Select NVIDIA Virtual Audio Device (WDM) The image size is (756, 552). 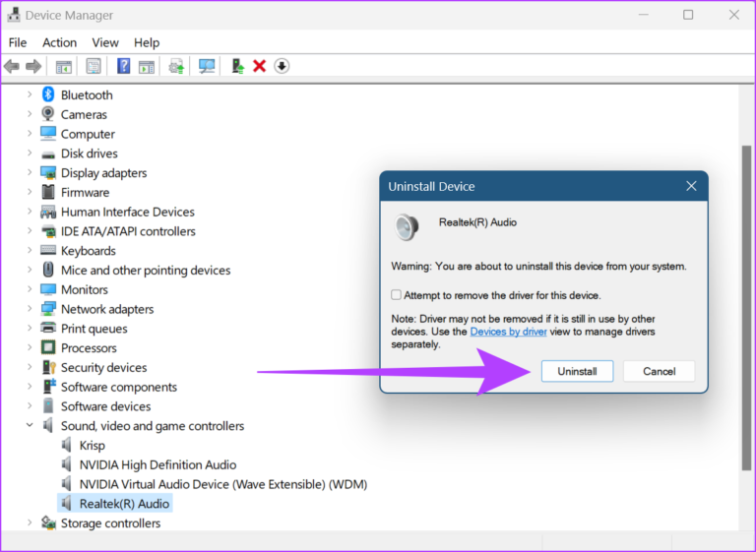(223, 483)
